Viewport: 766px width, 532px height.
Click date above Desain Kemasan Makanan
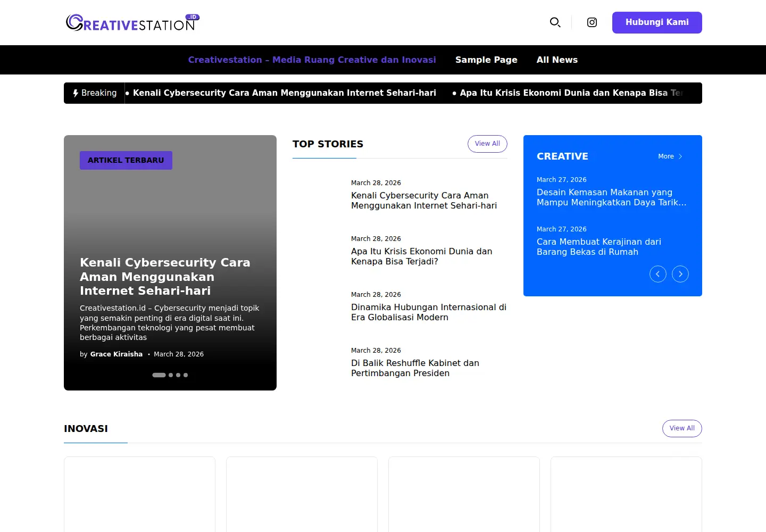(x=562, y=180)
